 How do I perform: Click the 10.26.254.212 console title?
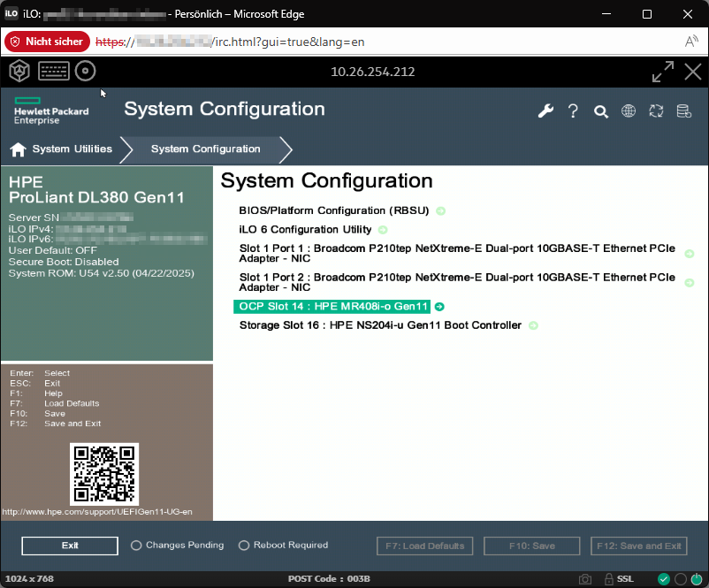pyautogui.click(x=372, y=72)
